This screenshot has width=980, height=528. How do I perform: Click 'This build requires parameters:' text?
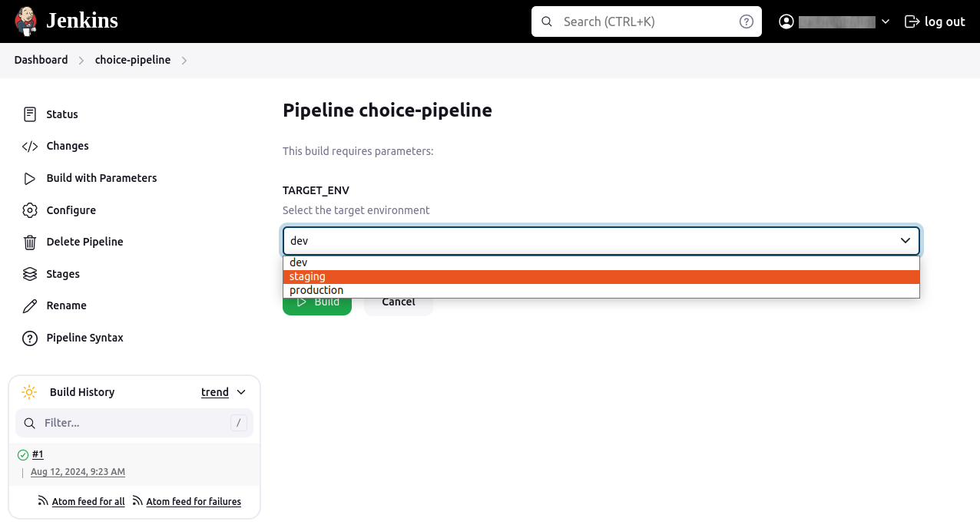tap(358, 151)
